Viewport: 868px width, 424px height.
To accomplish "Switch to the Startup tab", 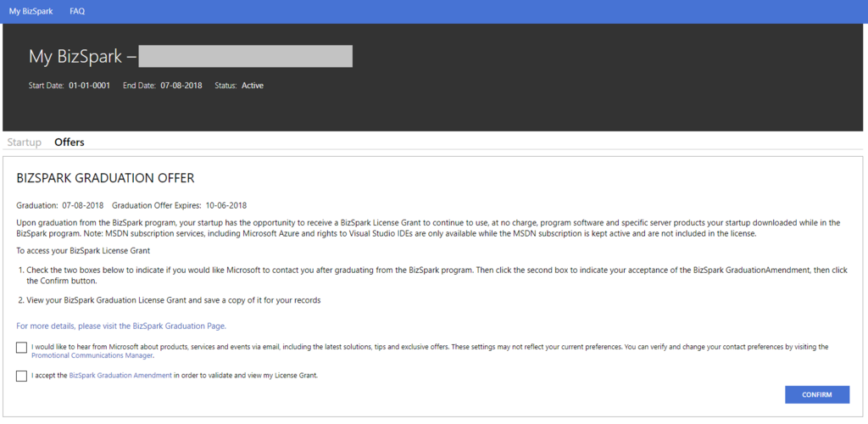I will coord(25,142).
